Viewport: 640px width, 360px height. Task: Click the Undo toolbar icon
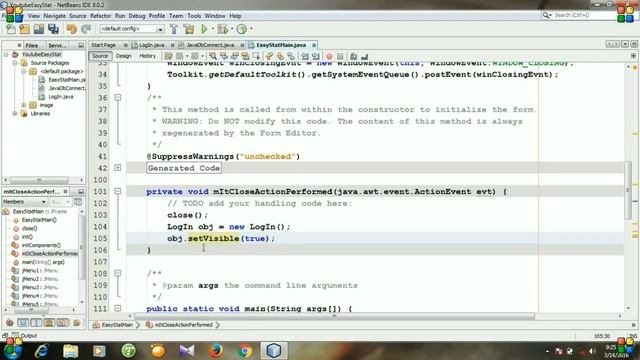click(72, 29)
